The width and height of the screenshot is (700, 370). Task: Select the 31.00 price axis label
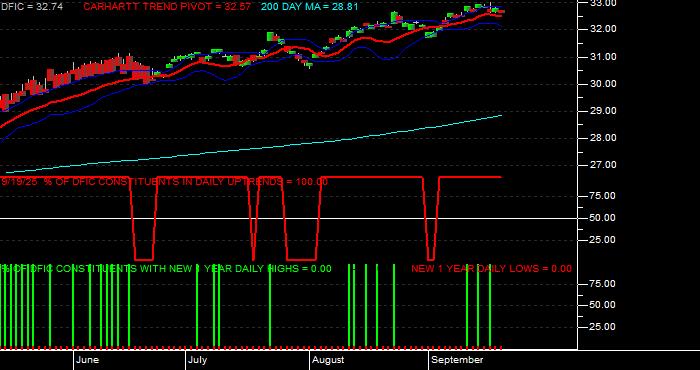603,57
